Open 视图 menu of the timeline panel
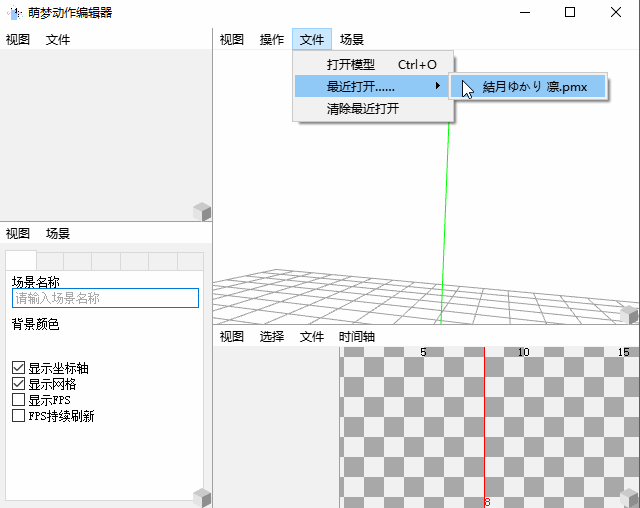 tap(231, 337)
